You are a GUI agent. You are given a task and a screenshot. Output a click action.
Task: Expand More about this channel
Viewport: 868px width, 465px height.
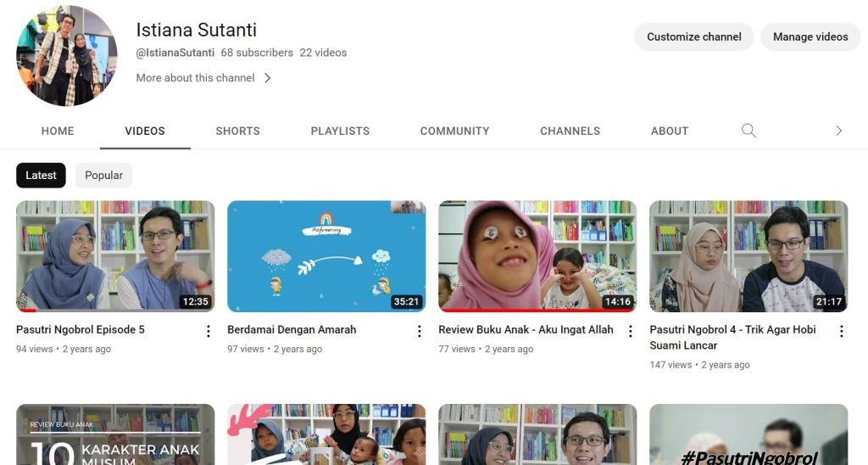[203, 78]
